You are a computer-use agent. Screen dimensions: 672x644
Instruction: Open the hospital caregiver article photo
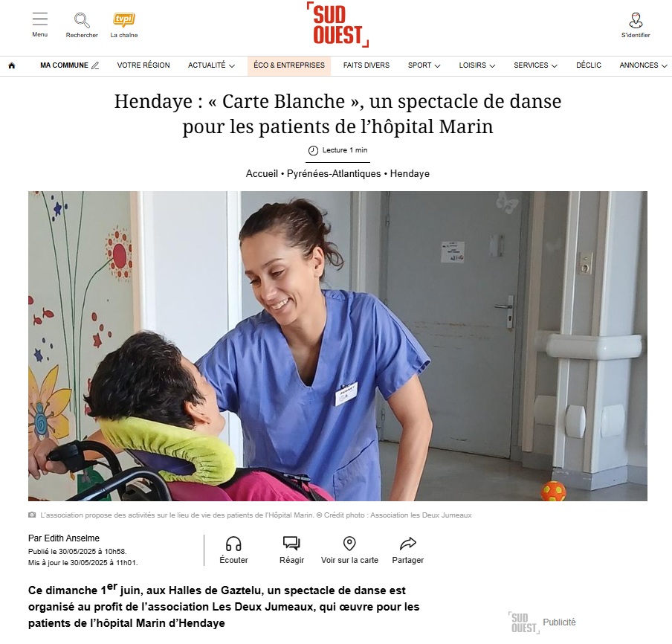(x=337, y=346)
